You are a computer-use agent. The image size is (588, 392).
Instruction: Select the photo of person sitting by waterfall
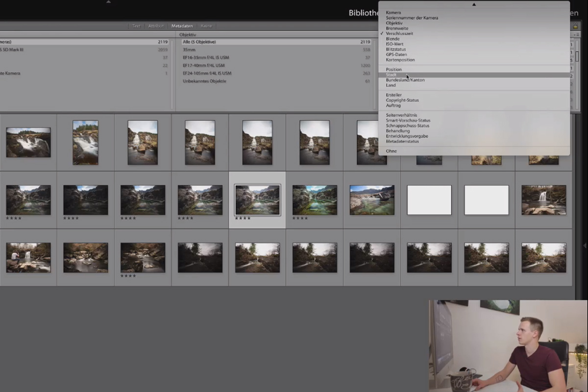pyautogui.click(x=28, y=258)
